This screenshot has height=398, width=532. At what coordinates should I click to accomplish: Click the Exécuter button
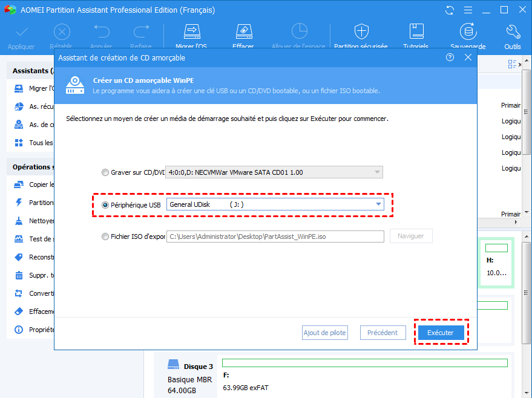(x=441, y=333)
